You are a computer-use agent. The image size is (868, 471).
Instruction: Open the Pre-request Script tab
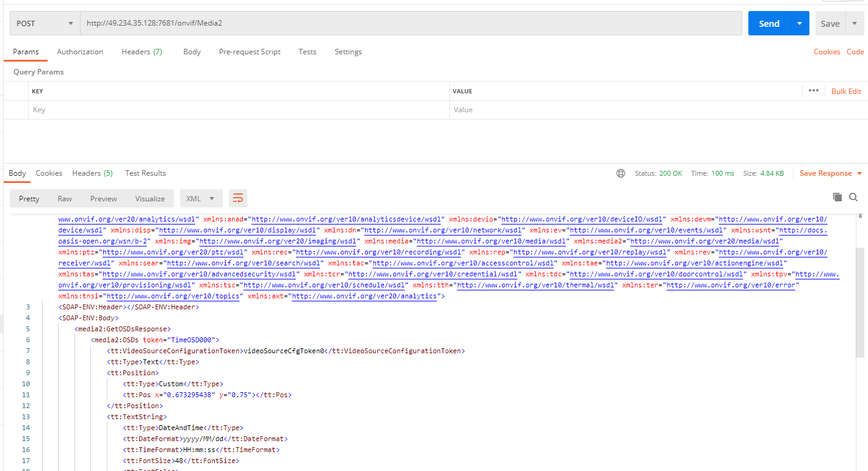pyautogui.click(x=250, y=52)
